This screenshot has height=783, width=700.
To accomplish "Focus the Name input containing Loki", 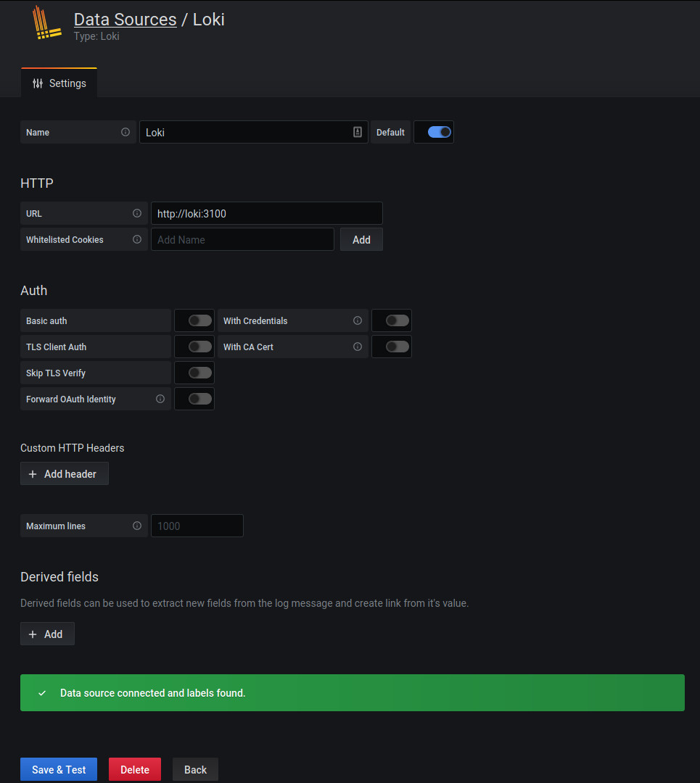I will [254, 132].
